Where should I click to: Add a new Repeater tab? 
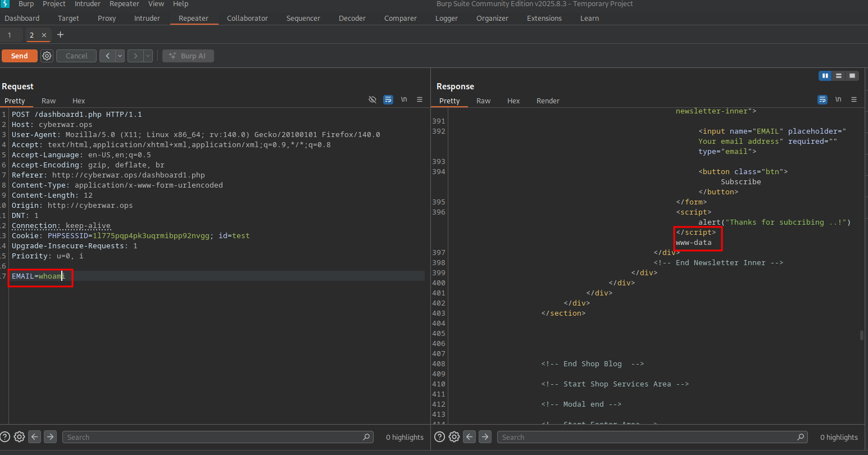pos(60,35)
